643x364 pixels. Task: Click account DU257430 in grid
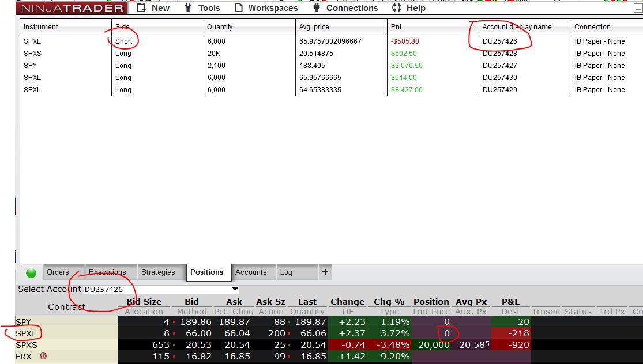click(x=500, y=77)
